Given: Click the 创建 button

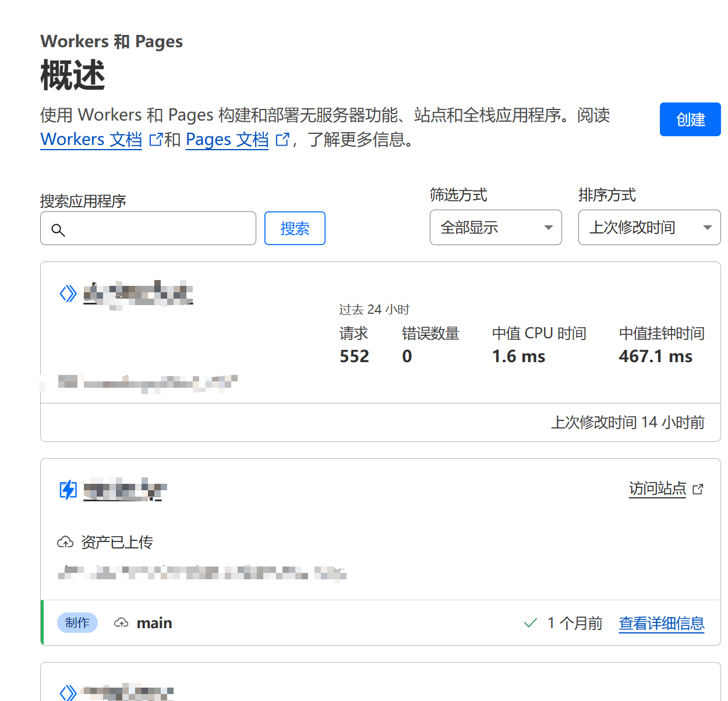Looking at the screenshot, I should point(690,119).
